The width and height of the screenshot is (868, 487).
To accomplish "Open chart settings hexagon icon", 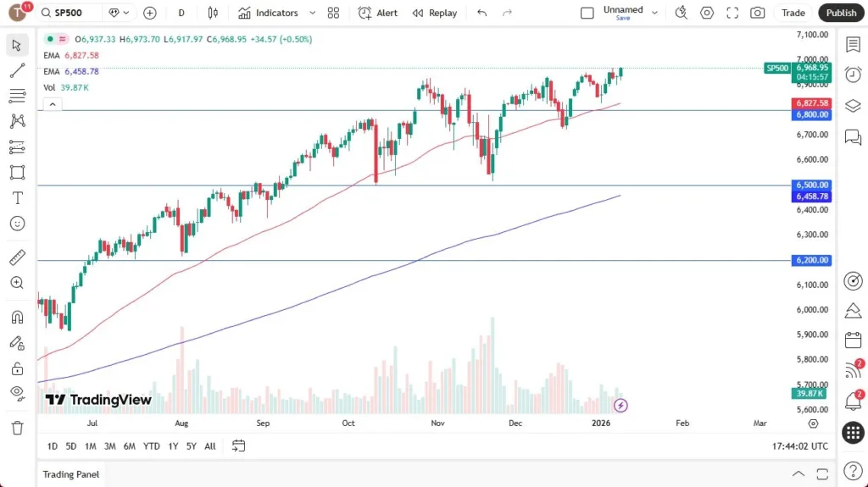I will coord(707,13).
